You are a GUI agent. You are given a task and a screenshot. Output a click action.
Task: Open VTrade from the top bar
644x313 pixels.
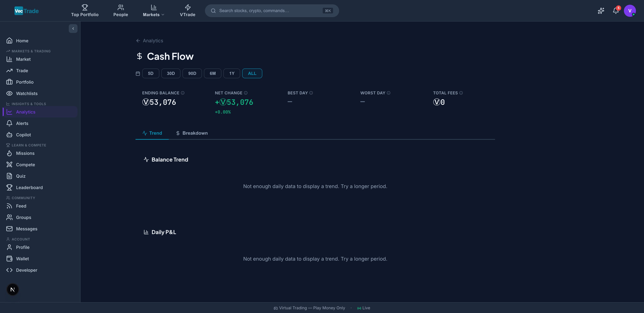[187, 11]
